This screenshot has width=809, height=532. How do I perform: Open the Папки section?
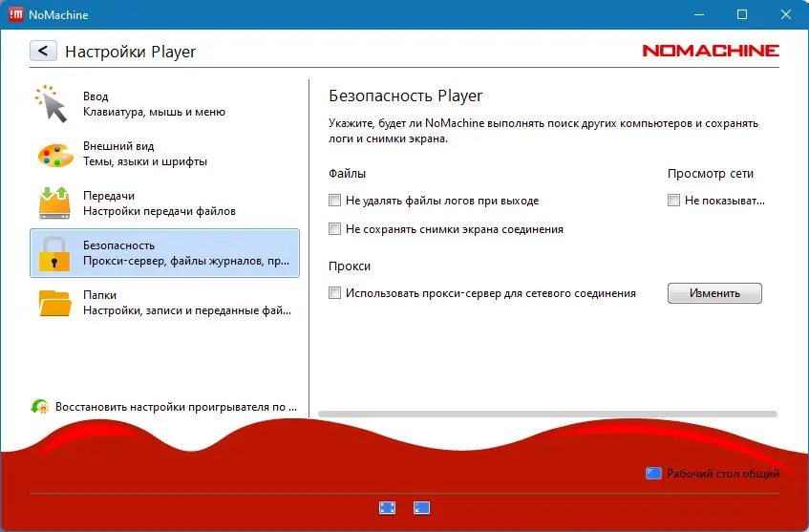pos(164,303)
